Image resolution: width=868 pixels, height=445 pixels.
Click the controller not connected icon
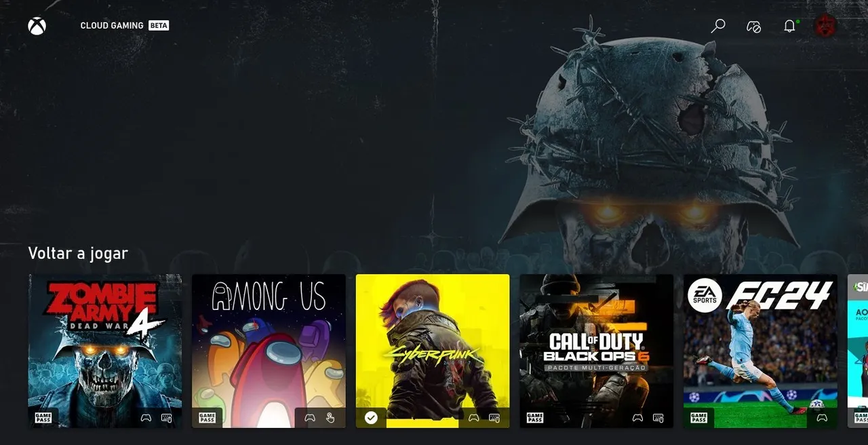pyautogui.click(x=753, y=26)
